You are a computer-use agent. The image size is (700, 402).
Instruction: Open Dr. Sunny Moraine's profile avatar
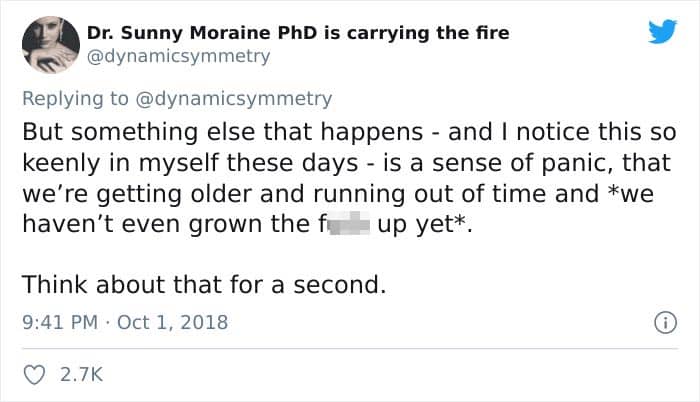(x=51, y=44)
